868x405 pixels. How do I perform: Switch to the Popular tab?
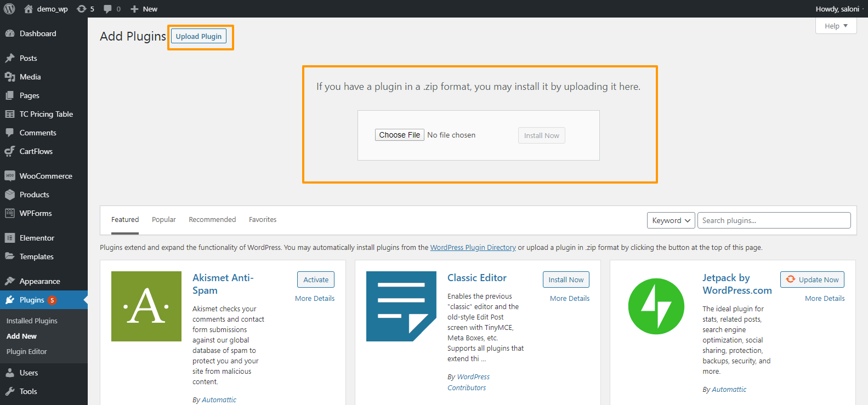coord(164,220)
